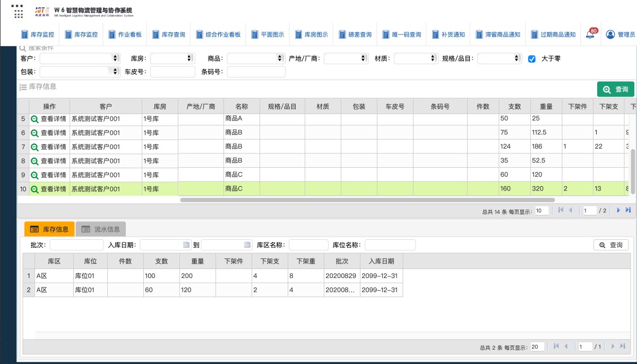
Task: Open 平面图示 from the top toolbar
Action: tap(268, 34)
